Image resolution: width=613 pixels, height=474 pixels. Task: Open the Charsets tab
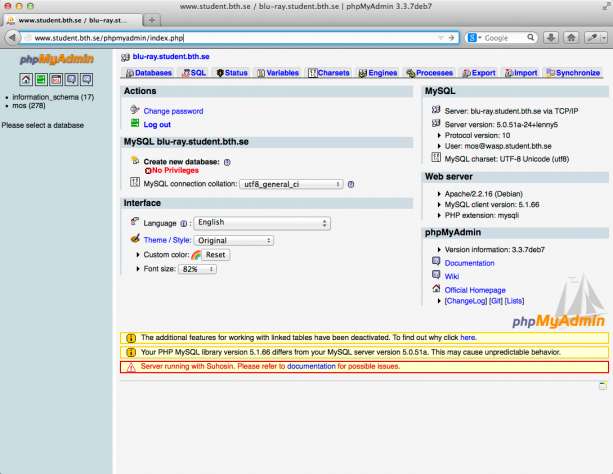[329, 73]
